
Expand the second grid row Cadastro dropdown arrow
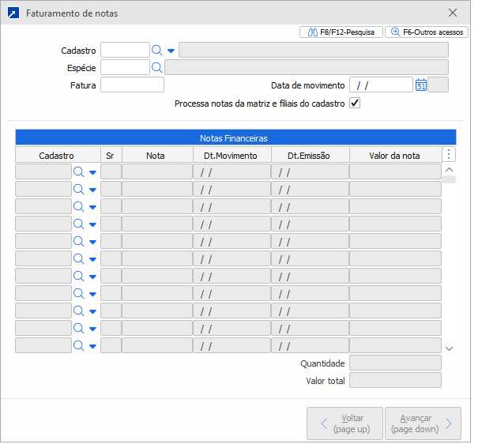click(92, 189)
